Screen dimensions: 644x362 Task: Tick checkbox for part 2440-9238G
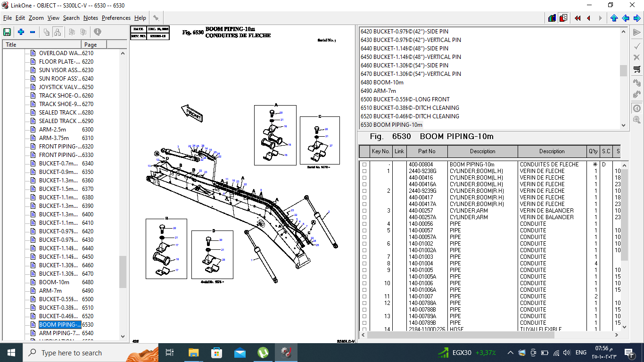tap(364, 171)
